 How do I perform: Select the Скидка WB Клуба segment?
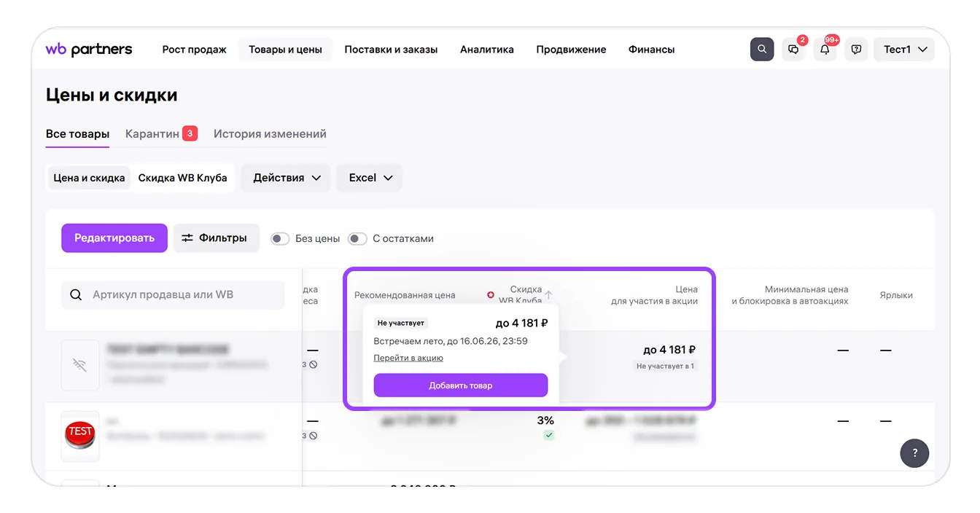pos(182,178)
